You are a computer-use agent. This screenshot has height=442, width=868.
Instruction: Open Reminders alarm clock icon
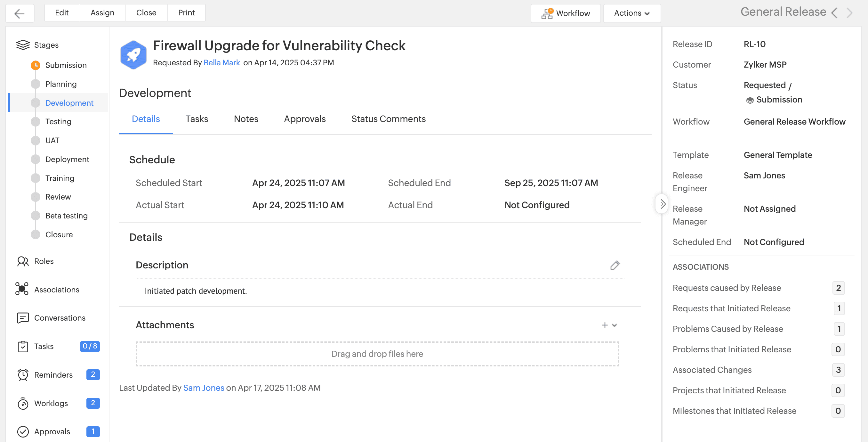click(x=23, y=374)
